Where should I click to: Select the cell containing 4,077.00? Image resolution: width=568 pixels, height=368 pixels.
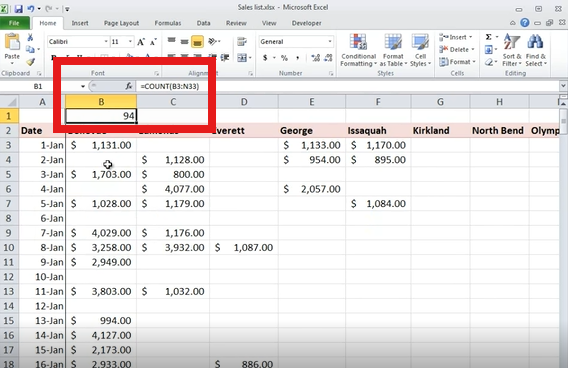173,189
